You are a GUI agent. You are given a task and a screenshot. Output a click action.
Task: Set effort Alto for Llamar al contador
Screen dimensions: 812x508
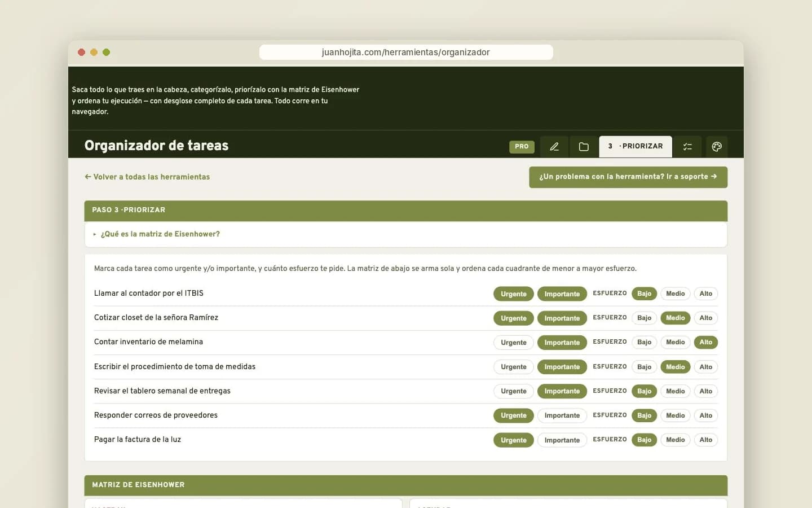click(x=706, y=294)
